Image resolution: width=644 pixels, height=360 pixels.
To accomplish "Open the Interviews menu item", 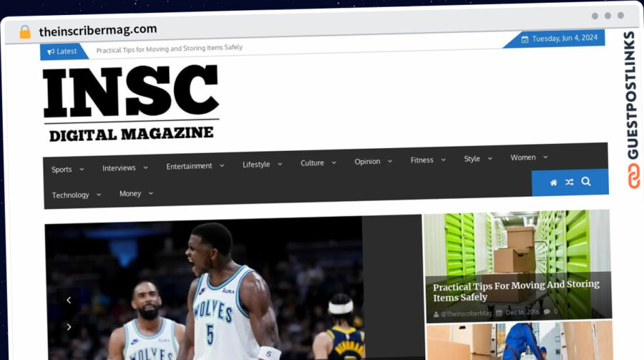I will tap(119, 168).
